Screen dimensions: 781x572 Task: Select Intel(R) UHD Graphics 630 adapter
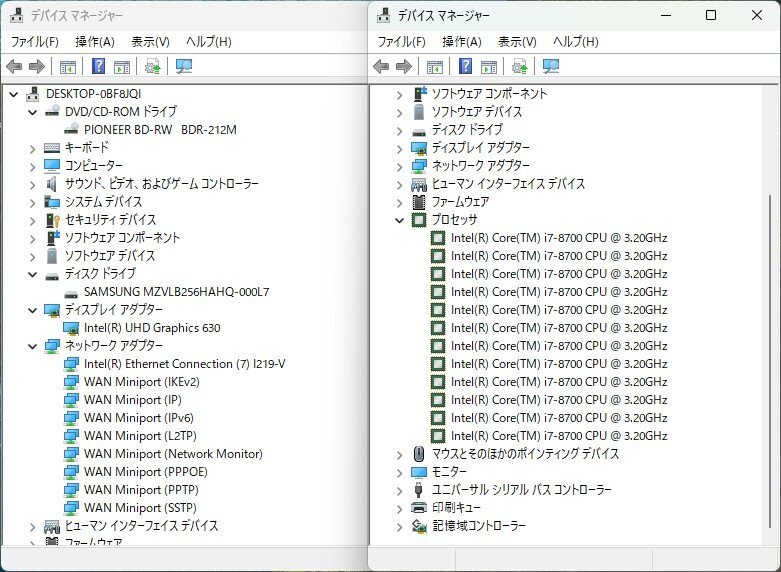pos(152,328)
